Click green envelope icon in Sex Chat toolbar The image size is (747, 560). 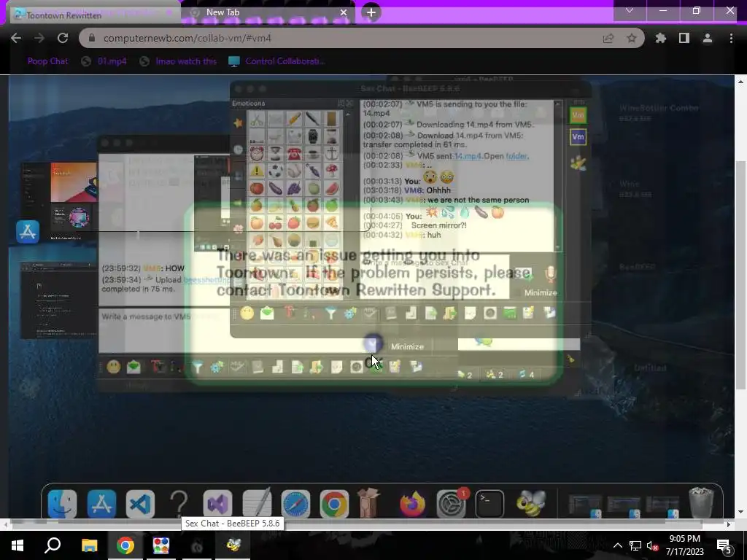pos(267,313)
